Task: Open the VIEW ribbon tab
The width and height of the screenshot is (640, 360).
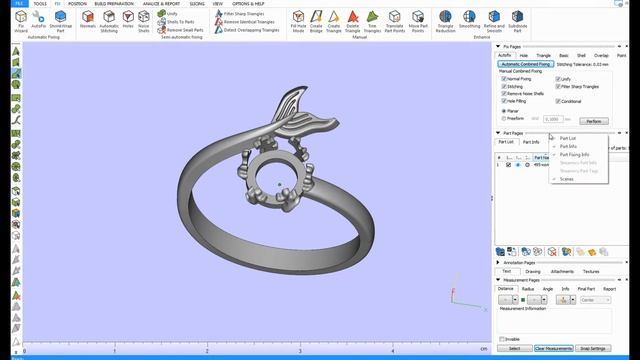Action: pyautogui.click(x=218, y=4)
